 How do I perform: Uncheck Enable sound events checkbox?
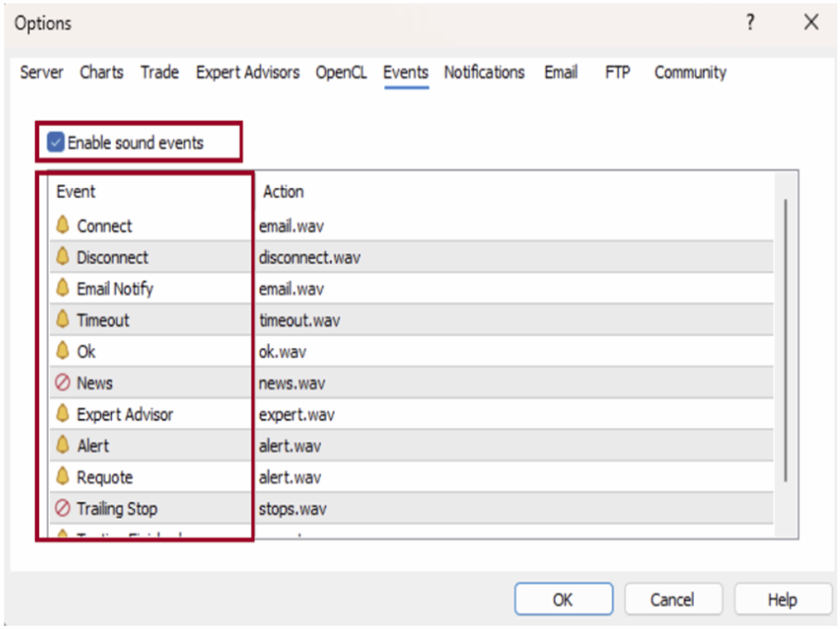[x=56, y=142]
